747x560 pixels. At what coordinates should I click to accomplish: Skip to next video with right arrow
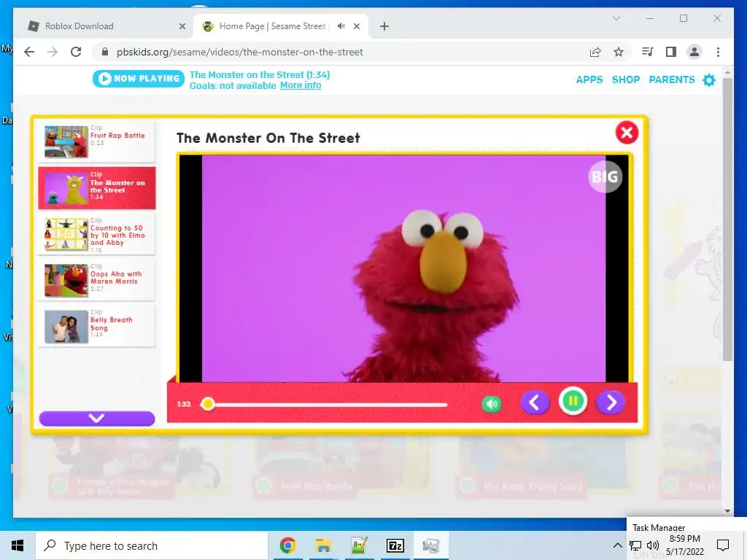pyautogui.click(x=611, y=402)
